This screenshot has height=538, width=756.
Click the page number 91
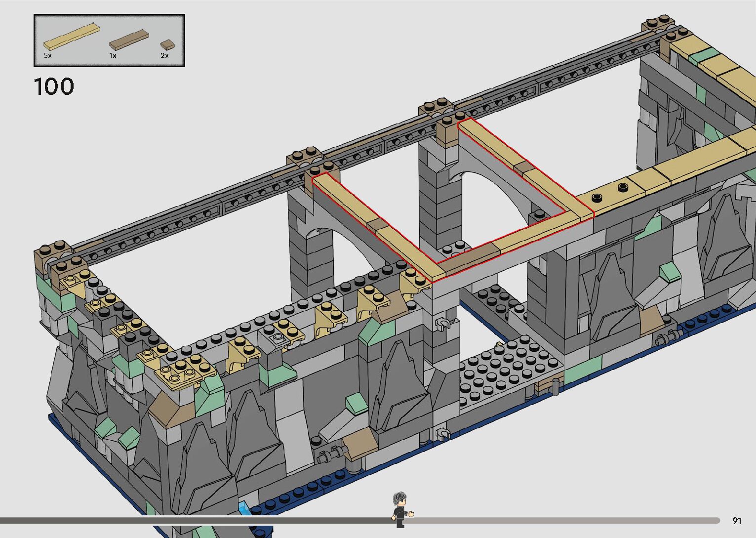(737, 521)
